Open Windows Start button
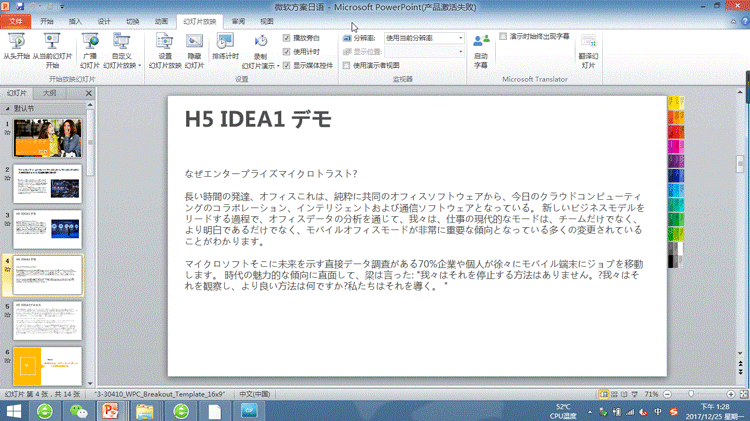The height and width of the screenshot is (421, 750). point(13,411)
